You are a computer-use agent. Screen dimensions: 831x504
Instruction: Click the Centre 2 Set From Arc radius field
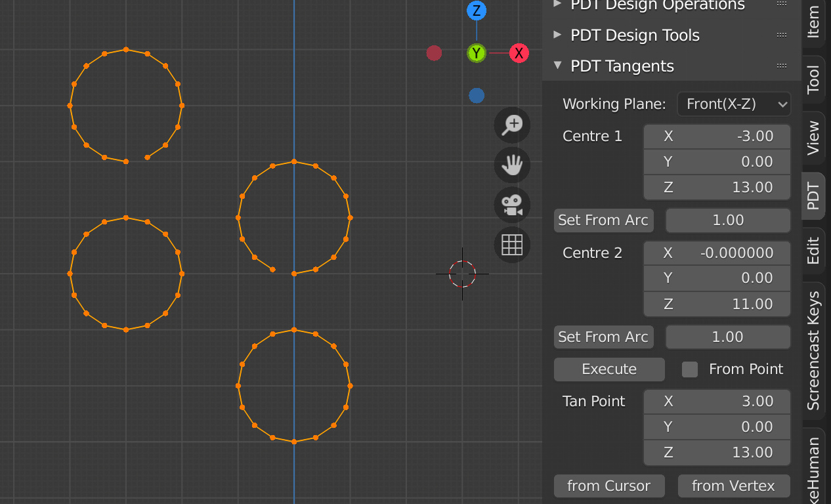point(727,337)
